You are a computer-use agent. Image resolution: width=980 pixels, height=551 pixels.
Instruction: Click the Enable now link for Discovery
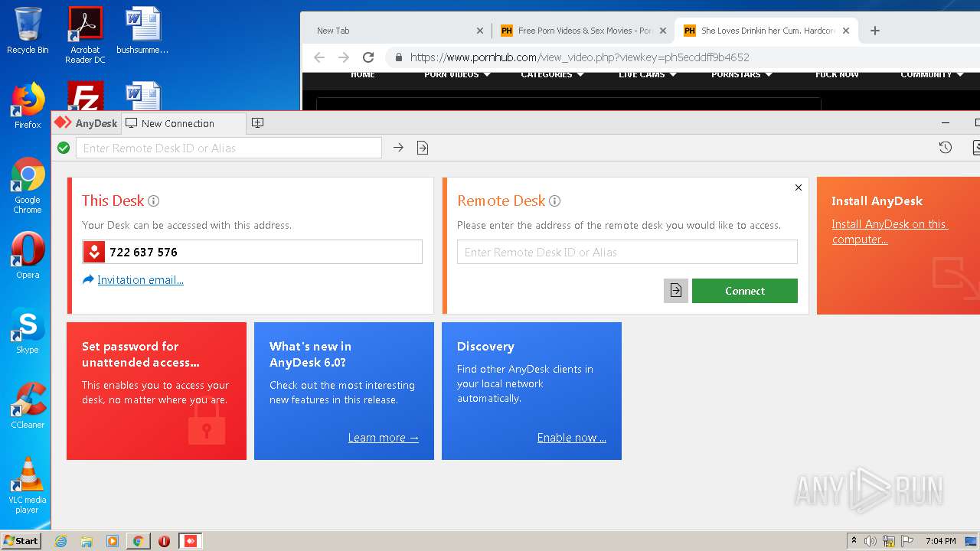572,438
